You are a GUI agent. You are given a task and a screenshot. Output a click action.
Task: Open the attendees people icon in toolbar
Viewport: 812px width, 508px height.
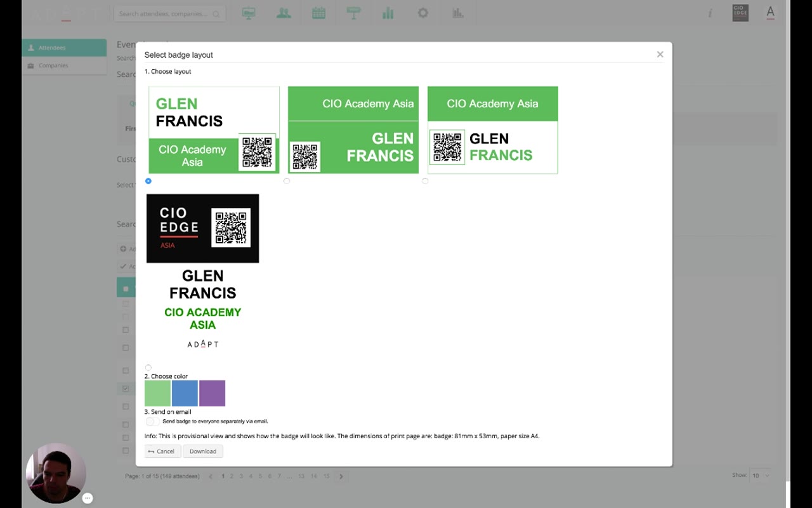(284, 13)
